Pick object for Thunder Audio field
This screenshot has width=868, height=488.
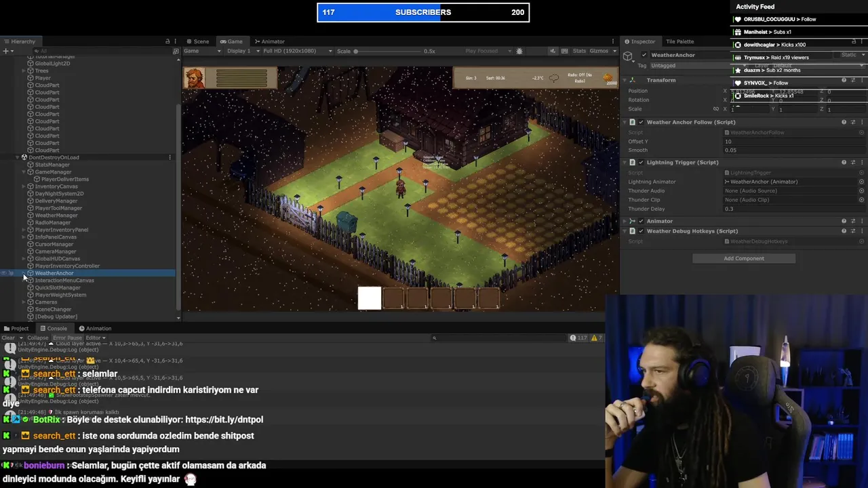pos(861,190)
